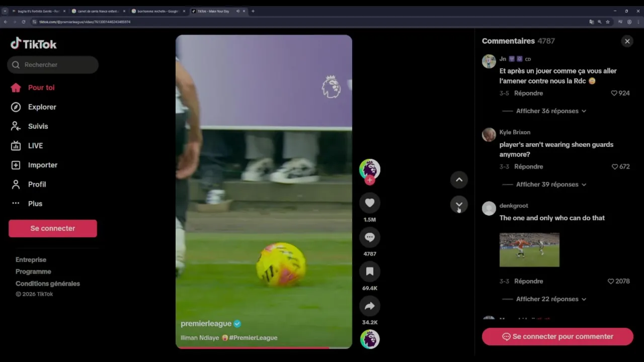The height and width of the screenshot is (362, 644).
Task: Go back in browser history
Action: (6, 22)
